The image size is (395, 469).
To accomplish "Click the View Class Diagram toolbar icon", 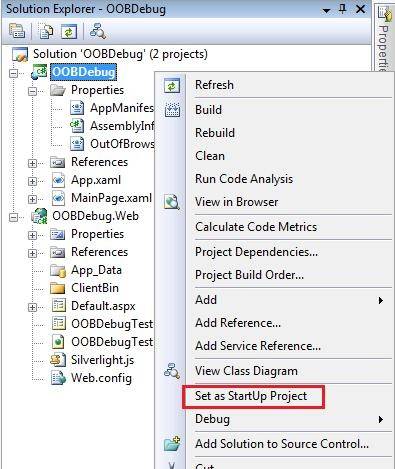I will 98,32.
